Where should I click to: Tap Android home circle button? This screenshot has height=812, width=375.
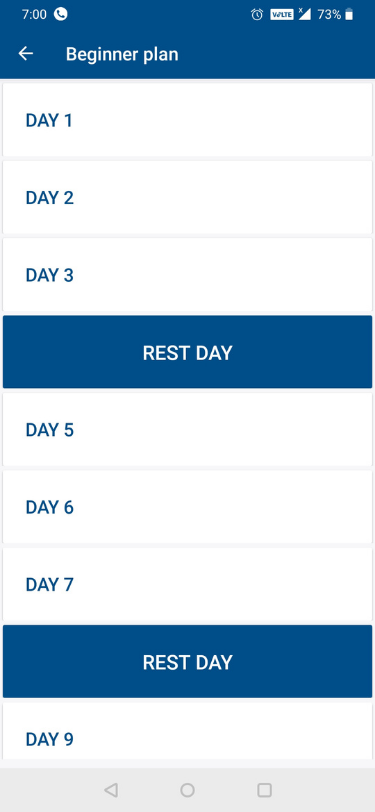coord(188,790)
